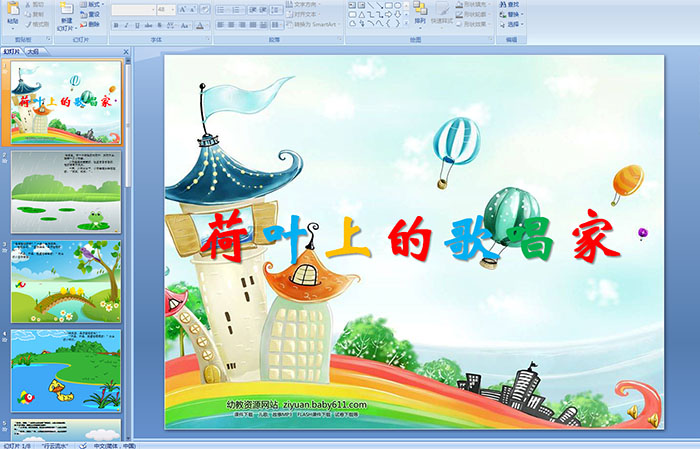Viewport: 700px width, 449px height.
Task: Toggle Text Shadow (S) formatting
Action: 159,25
